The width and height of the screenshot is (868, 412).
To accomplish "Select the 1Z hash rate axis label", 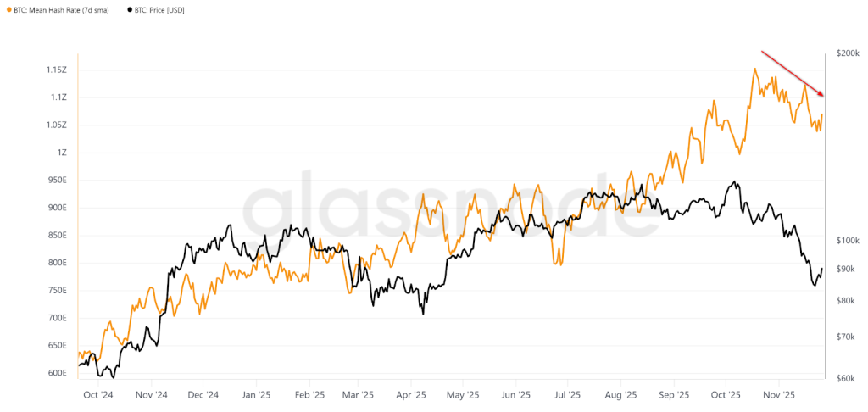I will coord(62,153).
